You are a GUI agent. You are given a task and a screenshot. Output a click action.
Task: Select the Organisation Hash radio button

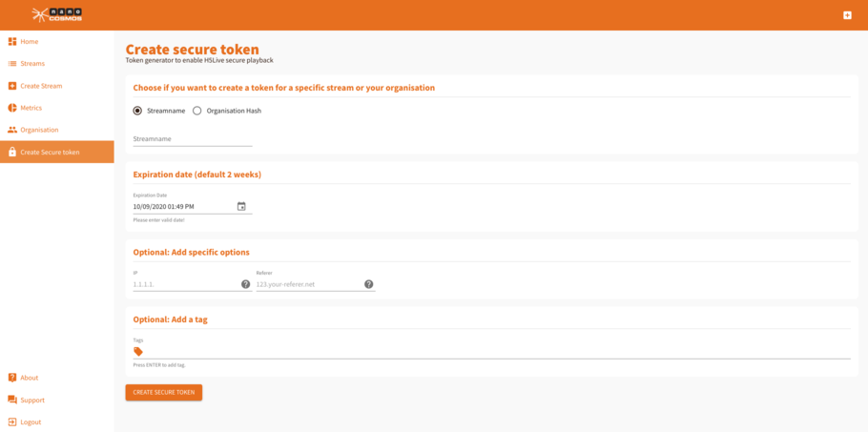[x=197, y=111]
